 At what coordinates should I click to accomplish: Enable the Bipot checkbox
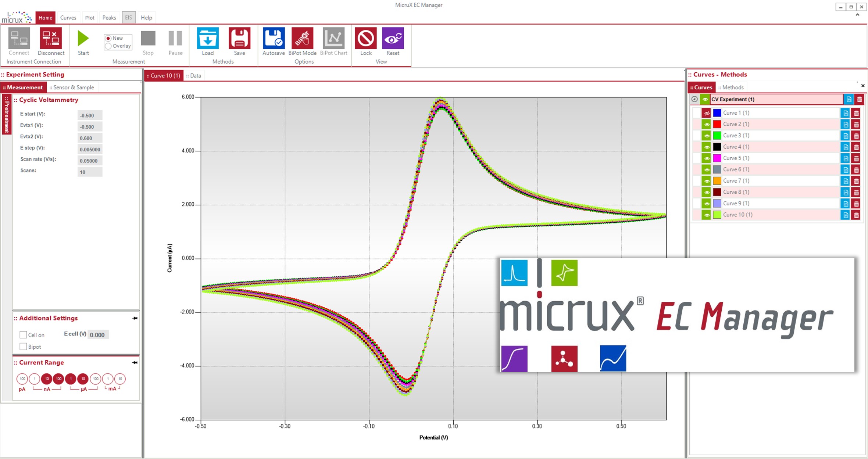tap(24, 347)
